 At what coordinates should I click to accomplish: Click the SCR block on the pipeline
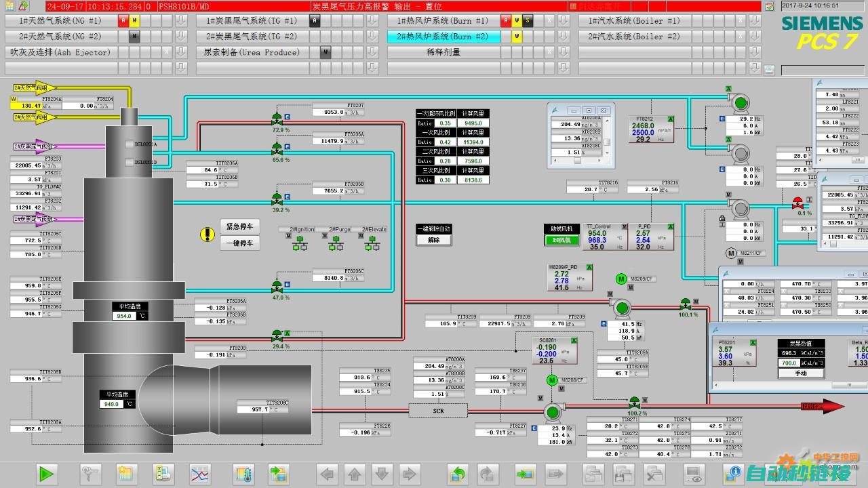click(x=438, y=410)
